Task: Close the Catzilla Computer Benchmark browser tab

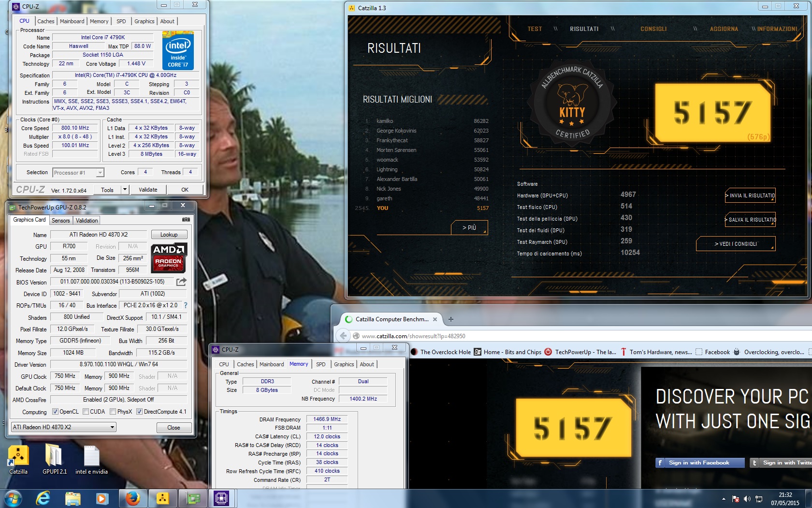Action: tap(435, 319)
